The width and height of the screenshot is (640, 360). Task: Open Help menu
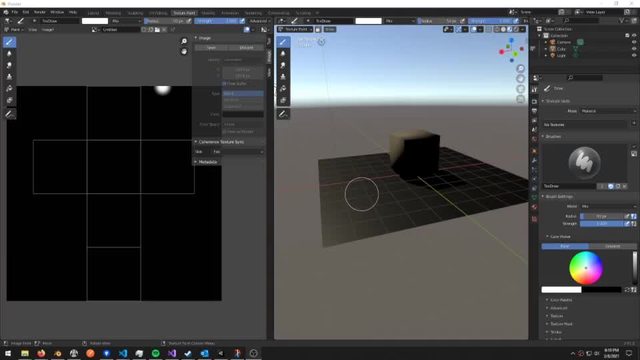73,12
